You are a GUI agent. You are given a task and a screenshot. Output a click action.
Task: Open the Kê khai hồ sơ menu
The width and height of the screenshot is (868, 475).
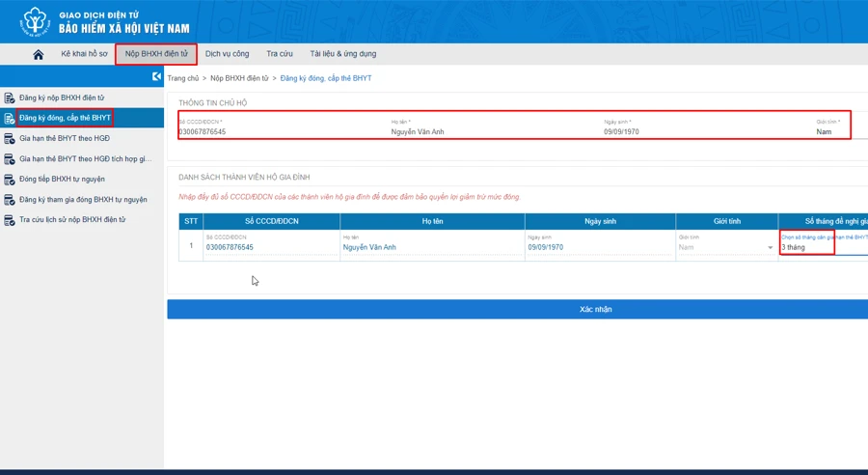pyautogui.click(x=84, y=54)
